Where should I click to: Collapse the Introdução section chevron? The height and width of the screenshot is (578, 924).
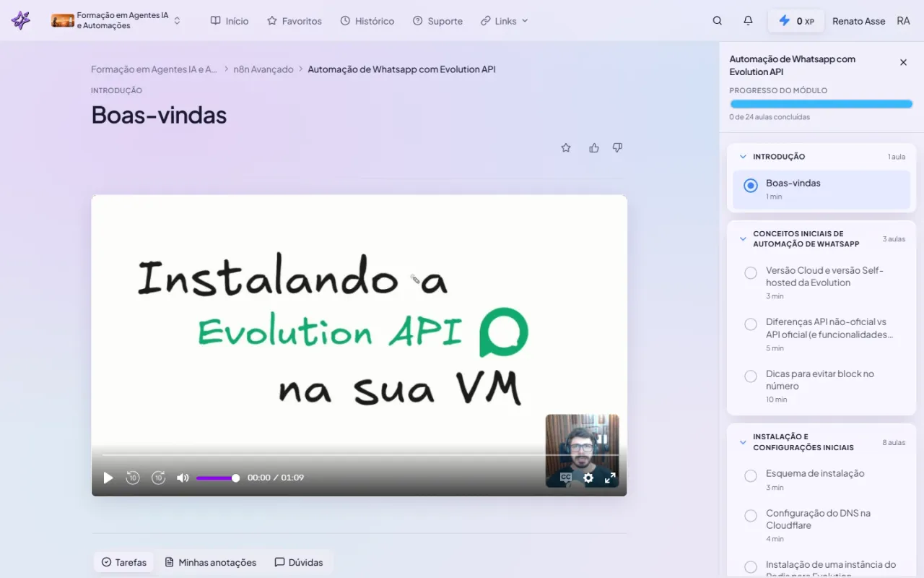click(743, 156)
